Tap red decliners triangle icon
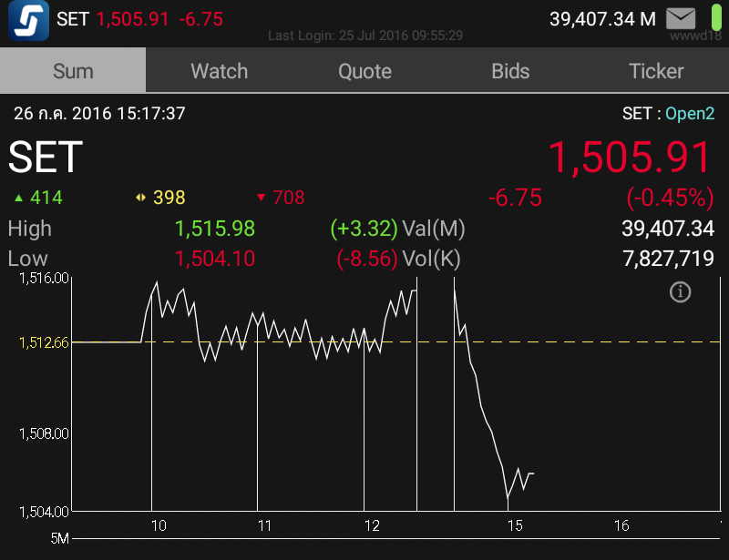The image size is (729, 560). 262,198
